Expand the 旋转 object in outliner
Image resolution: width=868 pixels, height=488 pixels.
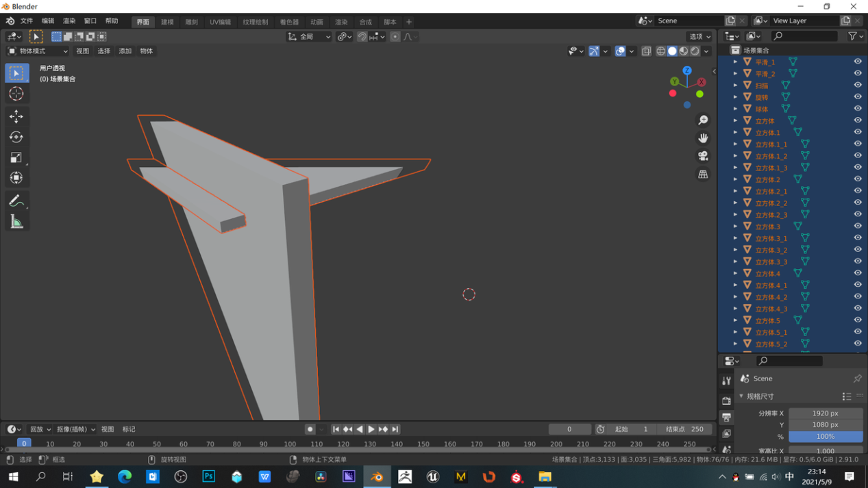pyautogui.click(x=736, y=97)
